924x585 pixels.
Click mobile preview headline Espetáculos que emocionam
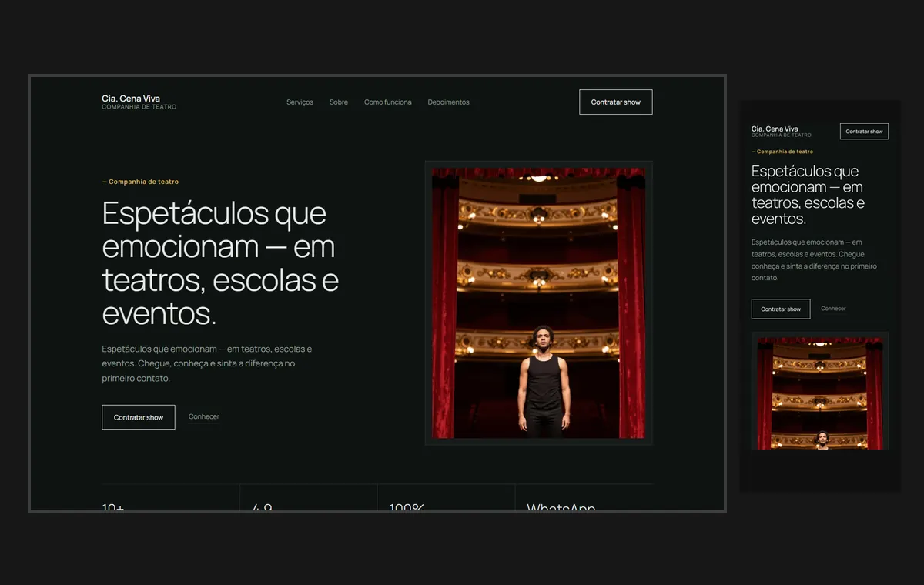[808, 195]
